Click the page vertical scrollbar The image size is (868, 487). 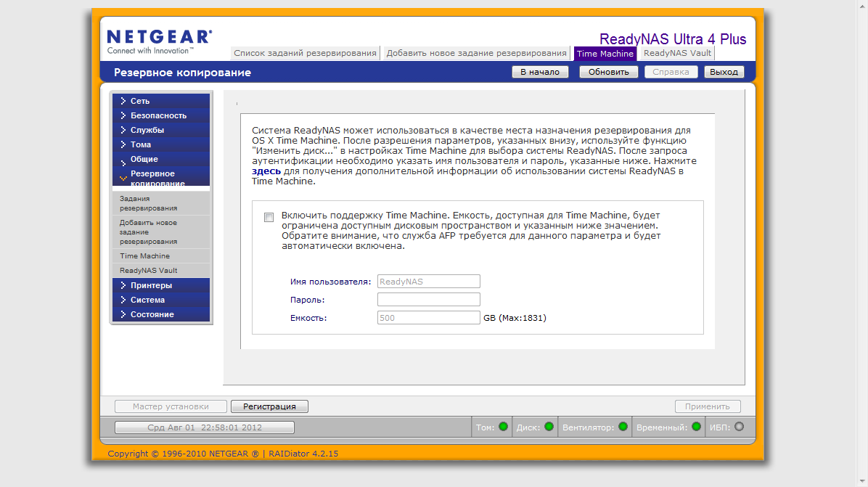[x=862, y=244]
